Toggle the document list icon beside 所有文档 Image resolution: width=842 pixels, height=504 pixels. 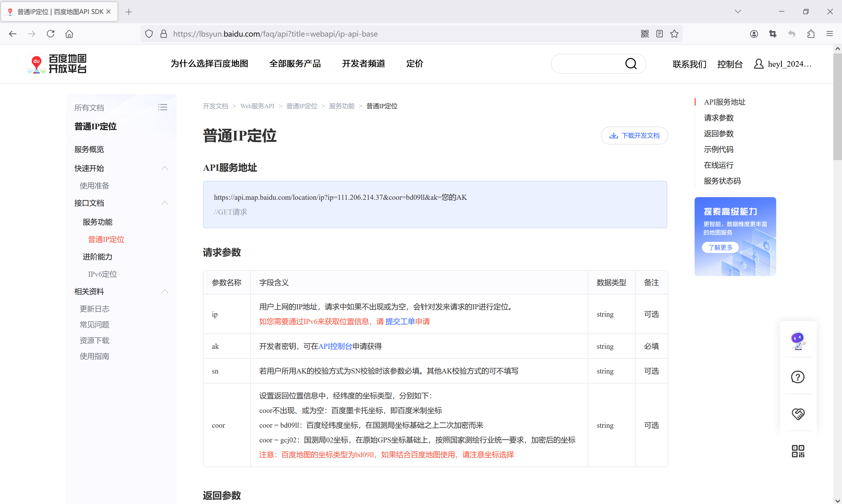pyautogui.click(x=162, y=107)
